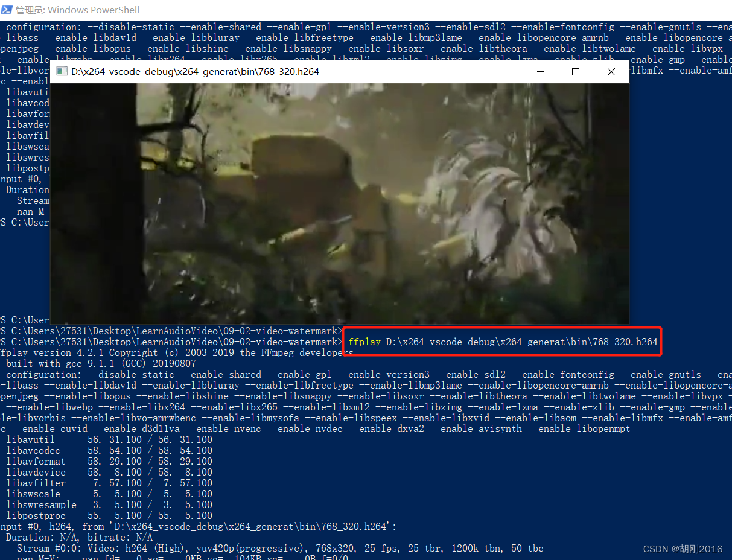Click the Duration: N/A bitrate line

(78, 537)
